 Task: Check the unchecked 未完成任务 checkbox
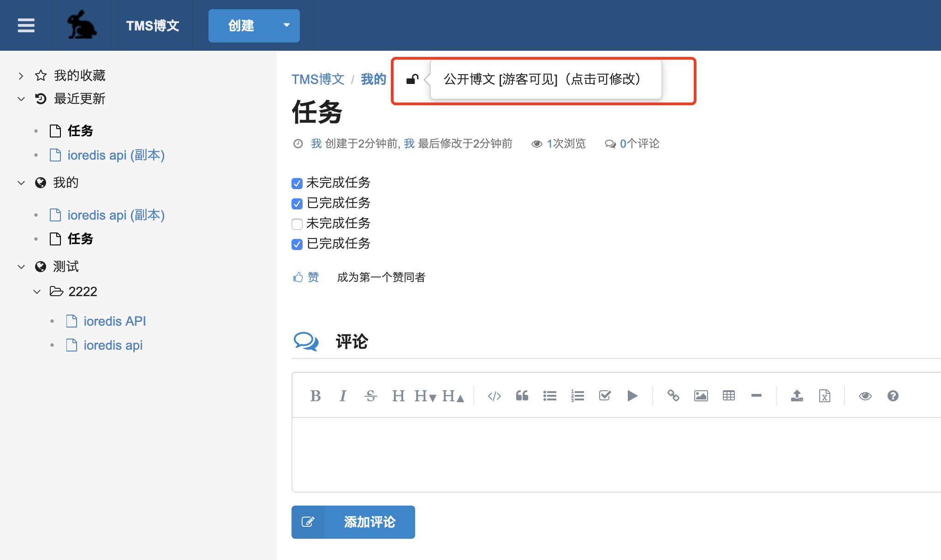pos(297,224)
